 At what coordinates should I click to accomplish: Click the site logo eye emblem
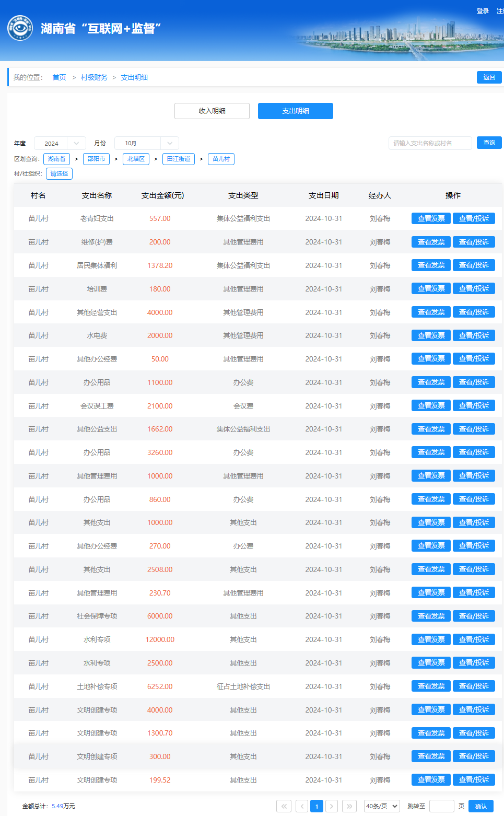(20, 28)
